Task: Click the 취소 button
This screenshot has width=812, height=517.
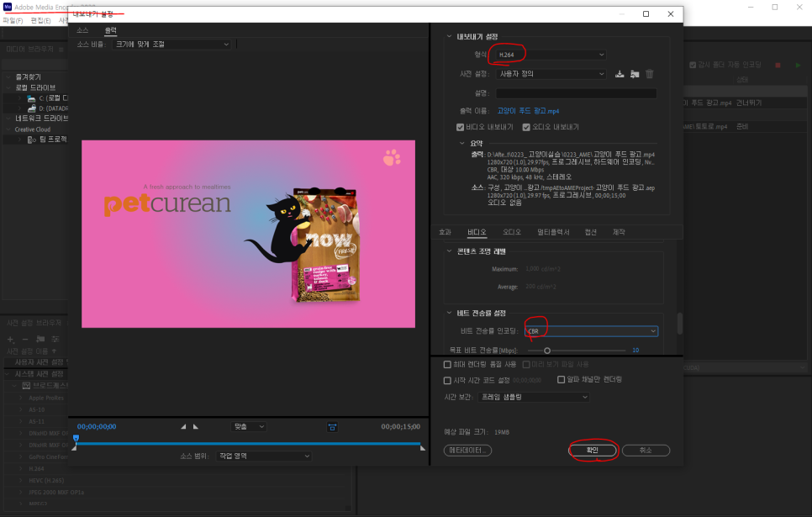Action: click(x=646, y=451)
